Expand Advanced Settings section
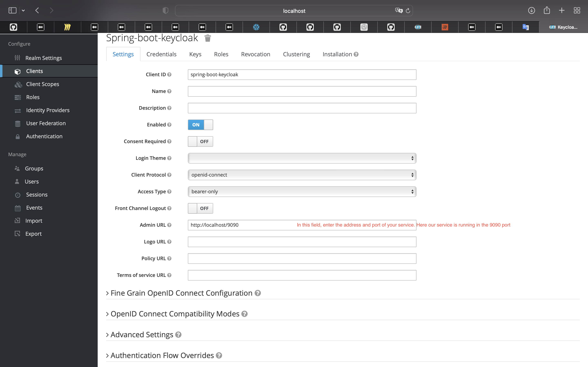Viewport: 588px width, 367px height. (142, 334)
